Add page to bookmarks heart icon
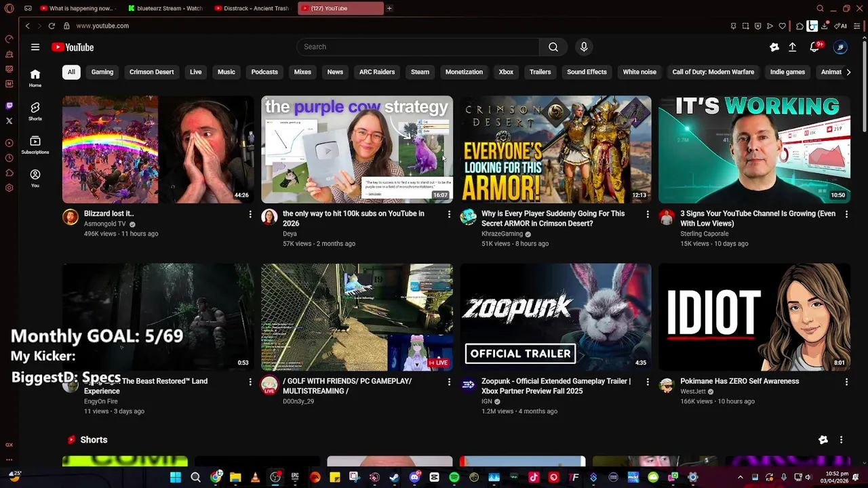This screenshot has height=488, width=868. coord(783,26)
